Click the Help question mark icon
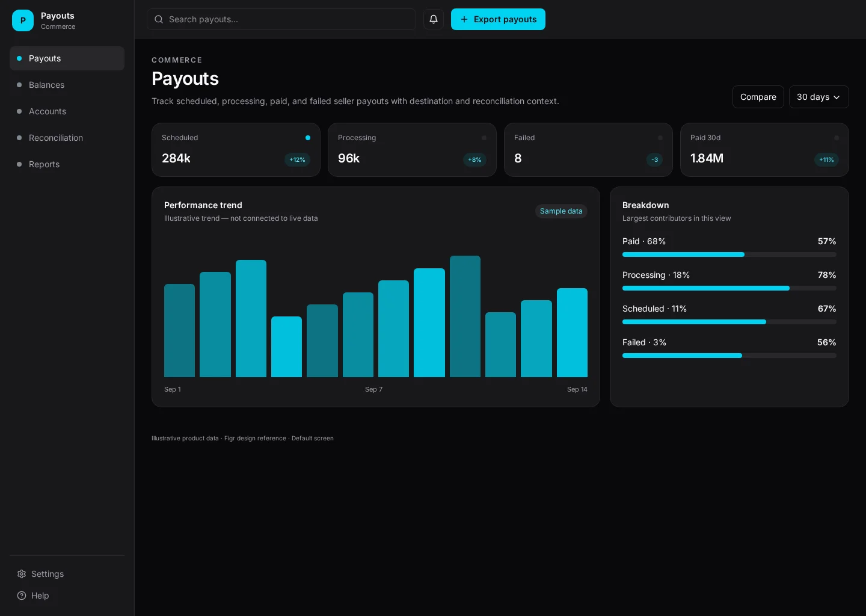Viewport: 866px width, 616px height. point(22,596)
